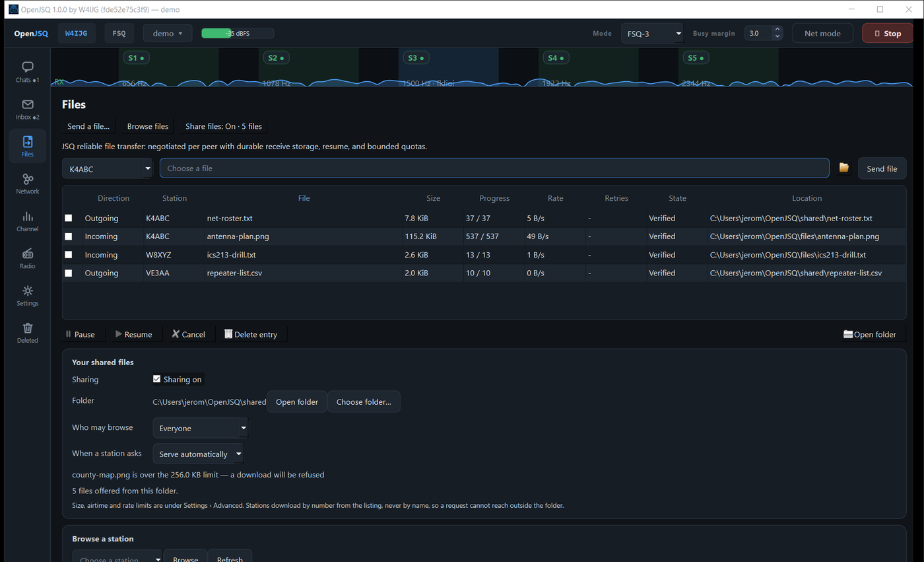Click the OpenJSQ app logo in title bar
Viewport: 924px width, 562px height.
tap(13, 9)
